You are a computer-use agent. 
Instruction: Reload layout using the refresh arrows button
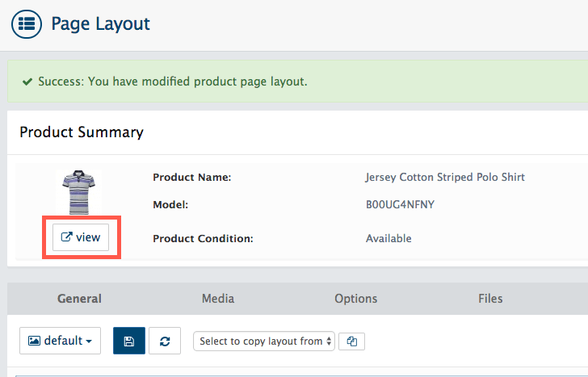(x=165, y=341)
